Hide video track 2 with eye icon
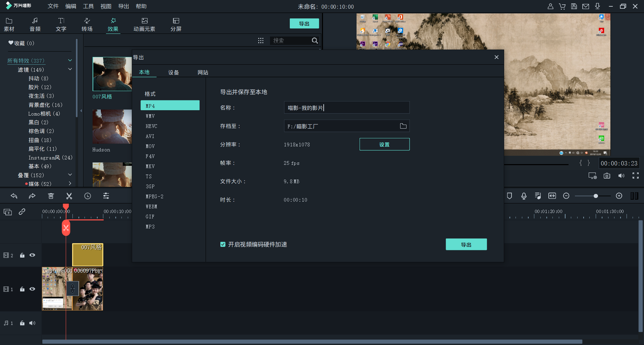Screen dimensions: 644x345 click(32, 255)
